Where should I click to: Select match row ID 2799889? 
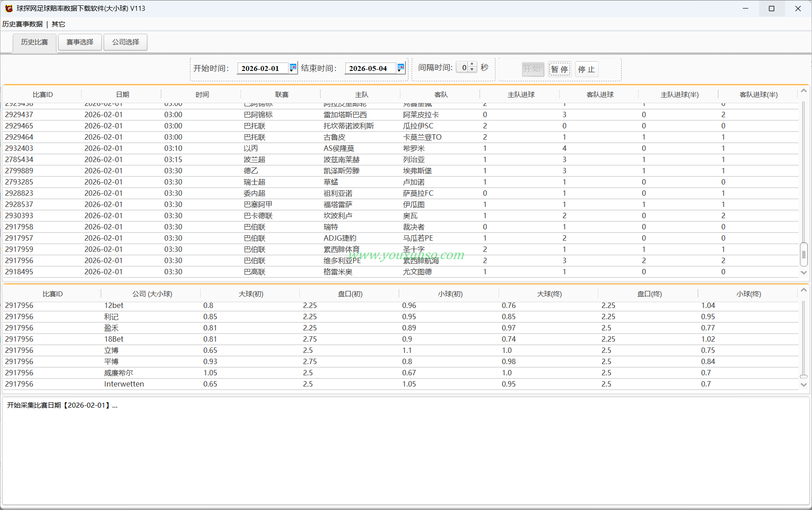[x=400, y=171]
